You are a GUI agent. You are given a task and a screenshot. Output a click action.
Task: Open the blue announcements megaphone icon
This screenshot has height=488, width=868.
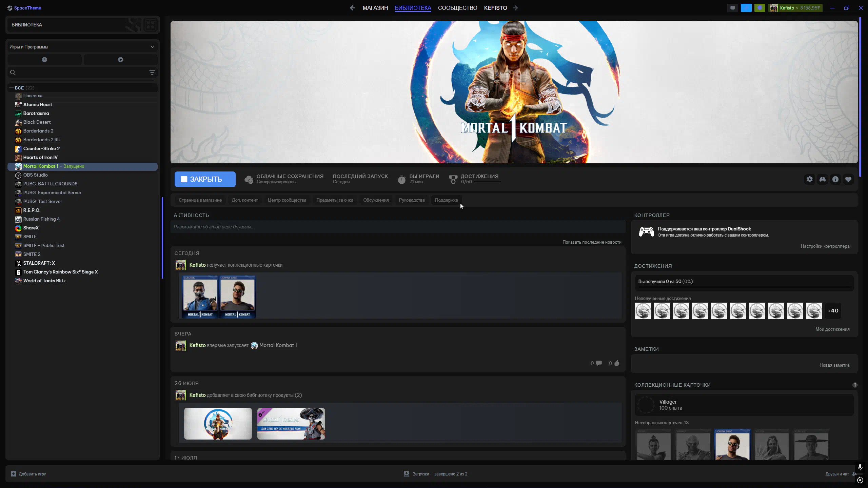(746, 8)
